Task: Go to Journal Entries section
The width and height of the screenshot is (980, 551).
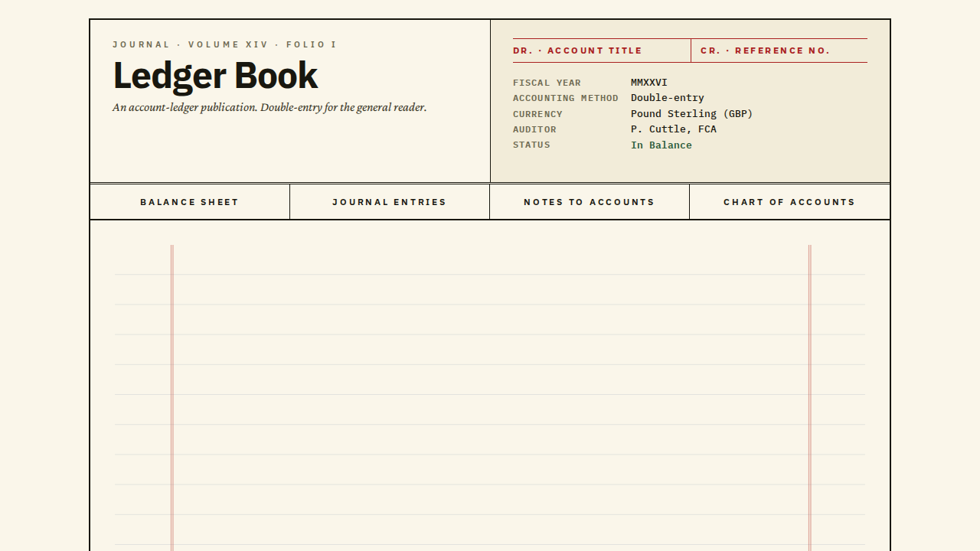Action: tap(390, 202)
